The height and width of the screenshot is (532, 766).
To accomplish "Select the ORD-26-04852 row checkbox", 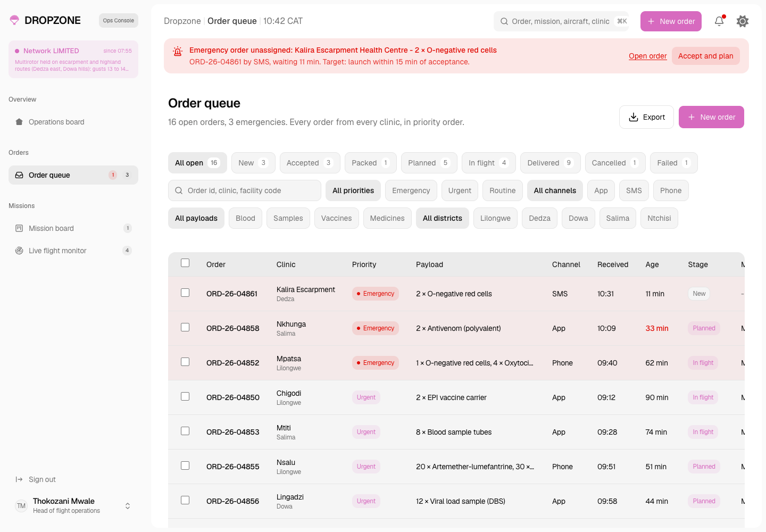I will click(185, 362).
